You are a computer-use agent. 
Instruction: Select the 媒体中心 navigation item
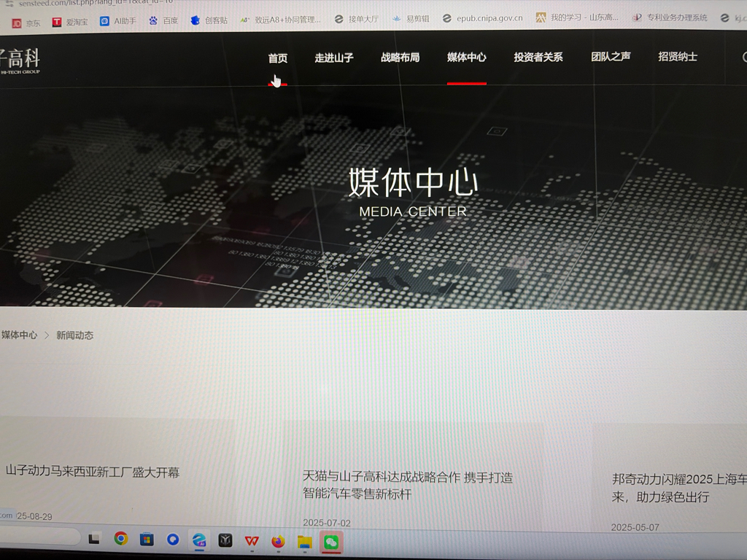(x=466, y=57)
